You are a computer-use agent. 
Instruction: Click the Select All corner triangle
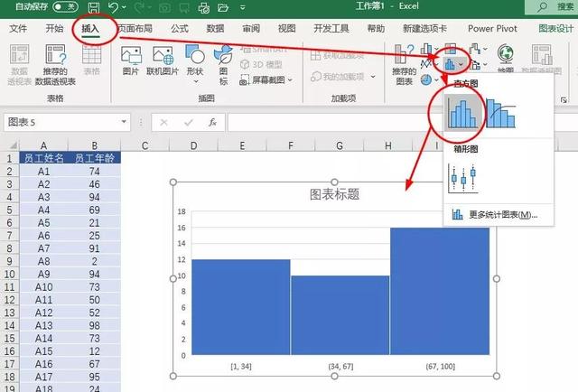13,145
